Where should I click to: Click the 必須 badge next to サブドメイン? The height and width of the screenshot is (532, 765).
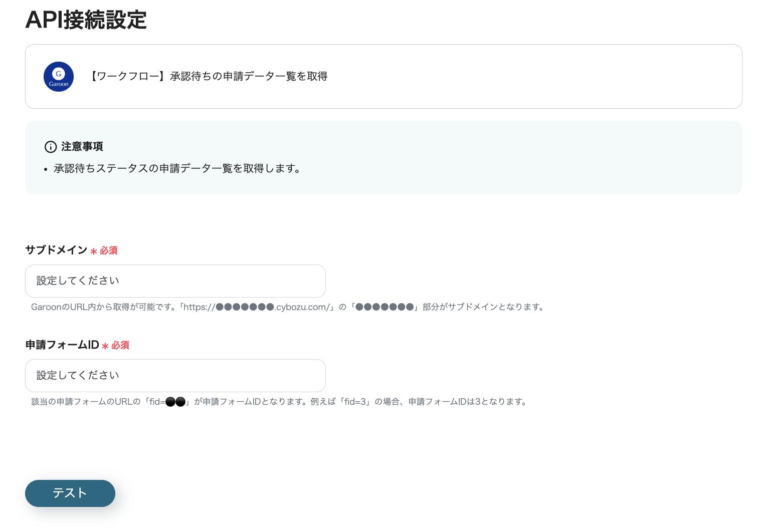[108, 250]
